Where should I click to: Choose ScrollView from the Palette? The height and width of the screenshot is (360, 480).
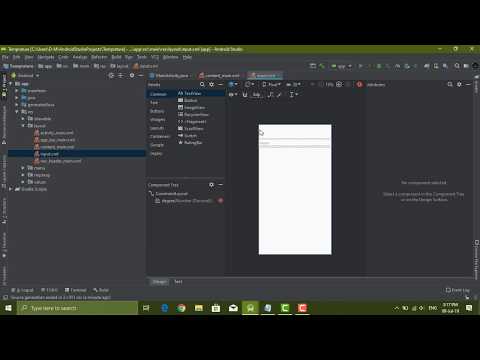tap(191, 128)
